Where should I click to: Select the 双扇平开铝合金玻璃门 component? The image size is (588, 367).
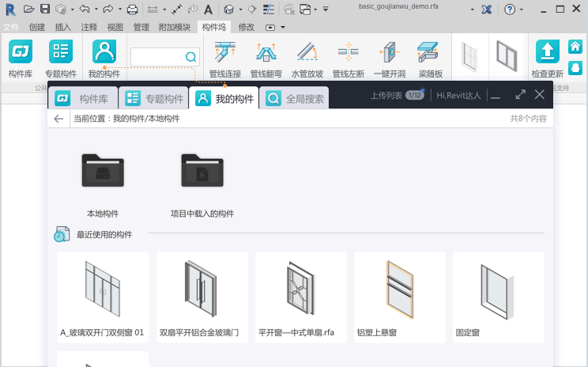pos(202,297)
